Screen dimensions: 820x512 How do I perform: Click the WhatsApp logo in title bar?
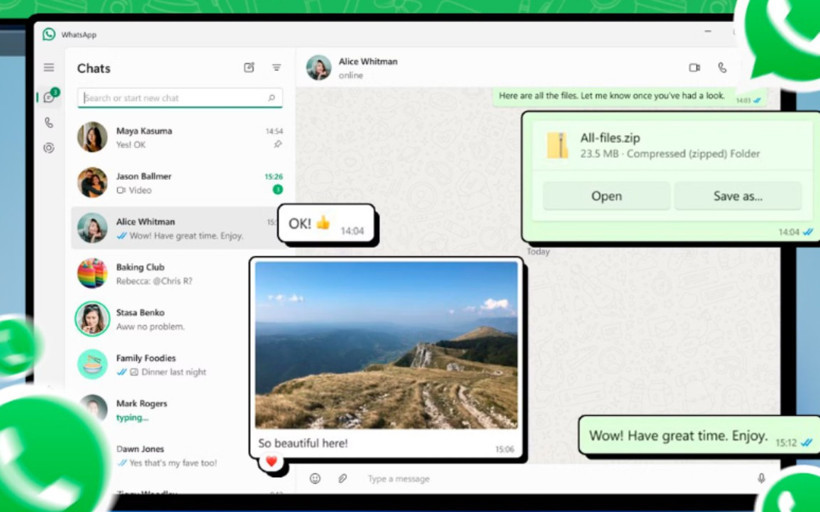coord(49,35)
